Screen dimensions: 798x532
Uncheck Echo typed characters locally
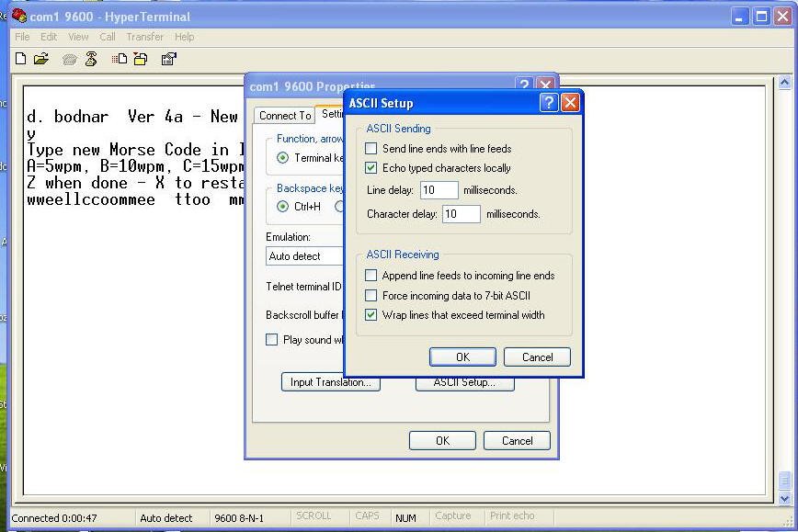[371, 168]
